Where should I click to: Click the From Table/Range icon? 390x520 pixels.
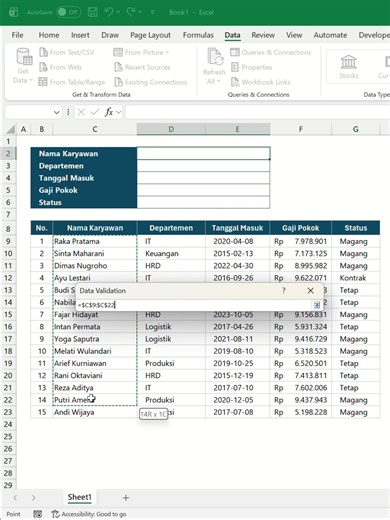tap(43, 82)
